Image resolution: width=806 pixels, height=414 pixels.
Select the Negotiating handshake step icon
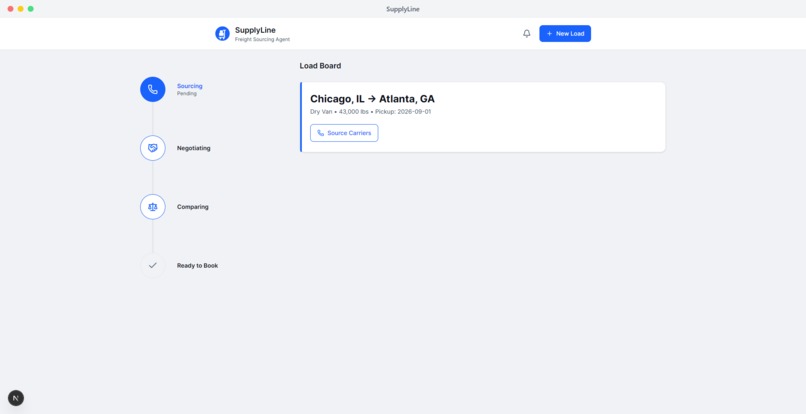153,148
